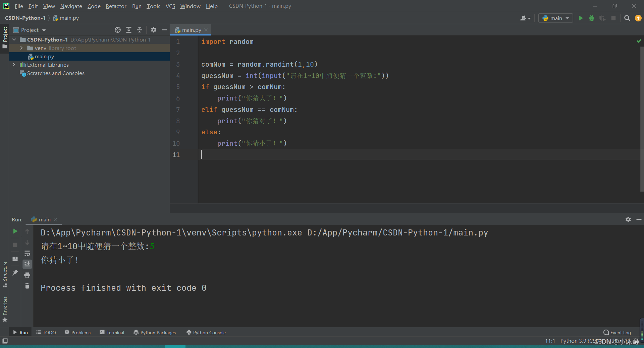Collapse the CSDN-Python-1 root folder
The height and width of the screenshot is (348, 644).
(14, 40)
